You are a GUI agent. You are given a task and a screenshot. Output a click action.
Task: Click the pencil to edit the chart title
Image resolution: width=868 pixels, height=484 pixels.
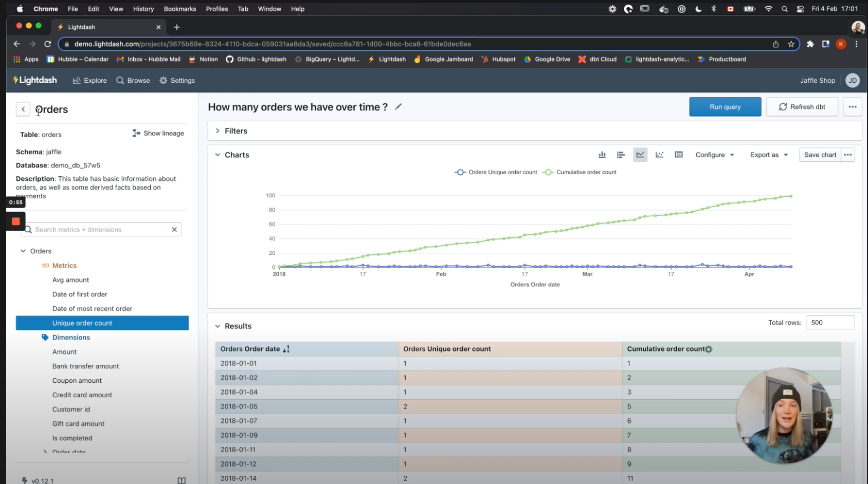[x=399, y=107]
